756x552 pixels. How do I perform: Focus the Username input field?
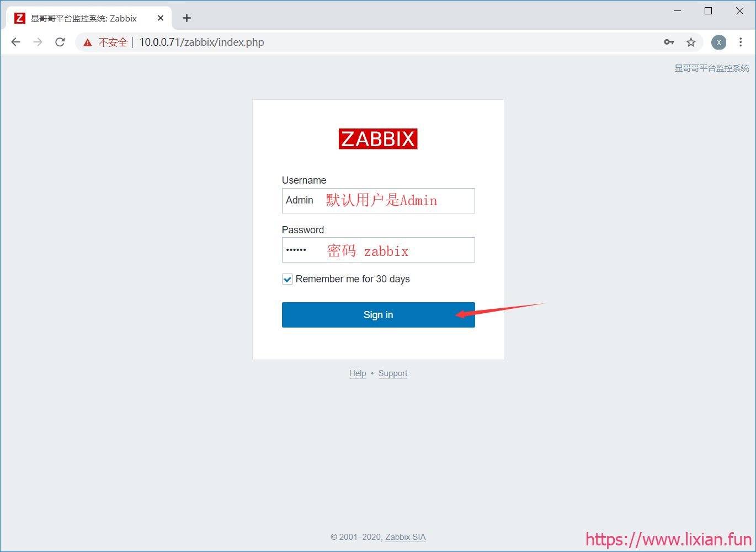coord(378,201)
